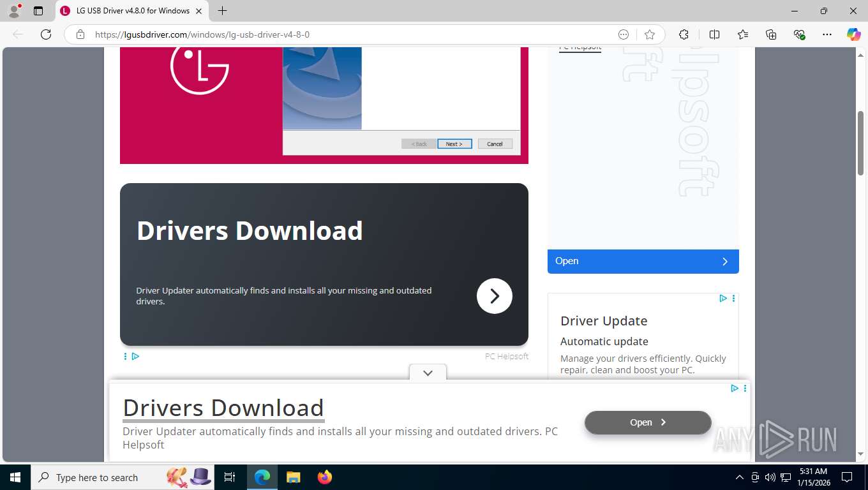868x490 pixels.
Task: Click the Drivers Download dark ad heading
Action: coord(250,230)
